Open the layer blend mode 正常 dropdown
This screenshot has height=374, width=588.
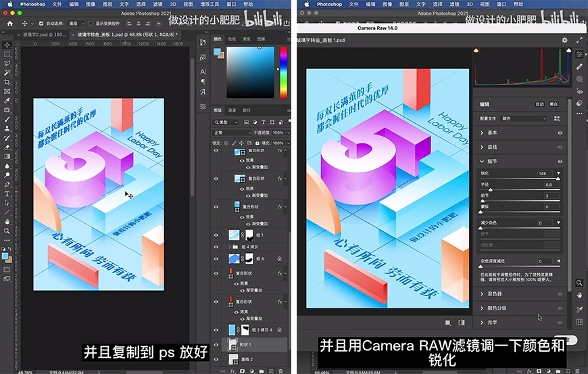232,133
